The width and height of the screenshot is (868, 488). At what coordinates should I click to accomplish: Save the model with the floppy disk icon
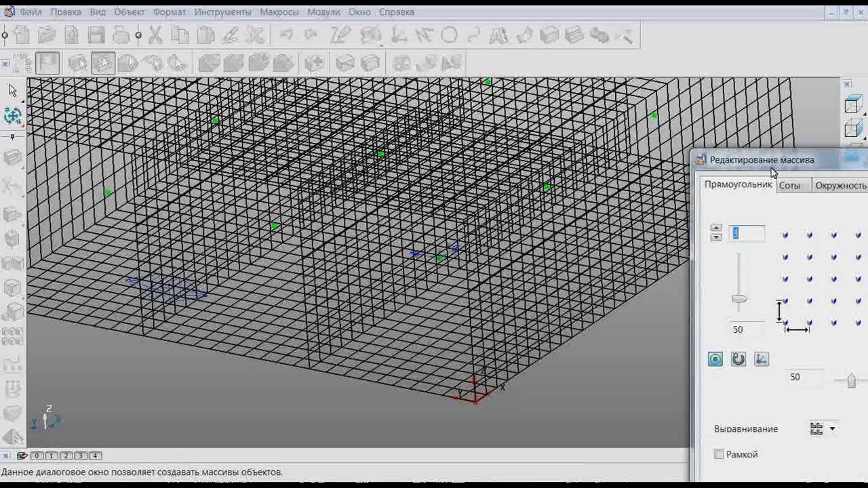(96, 35)
